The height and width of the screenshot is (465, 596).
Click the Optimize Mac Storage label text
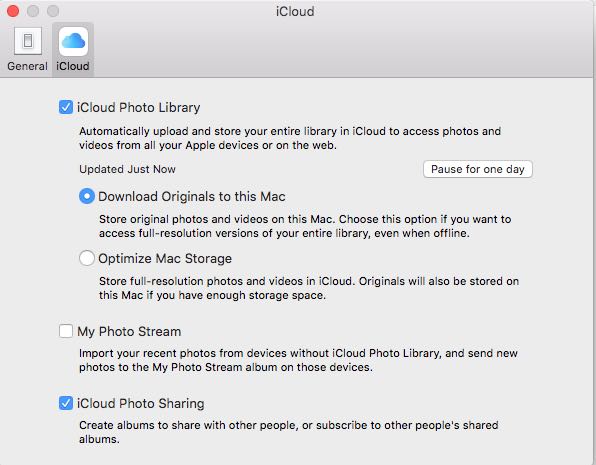click(165, 259)
